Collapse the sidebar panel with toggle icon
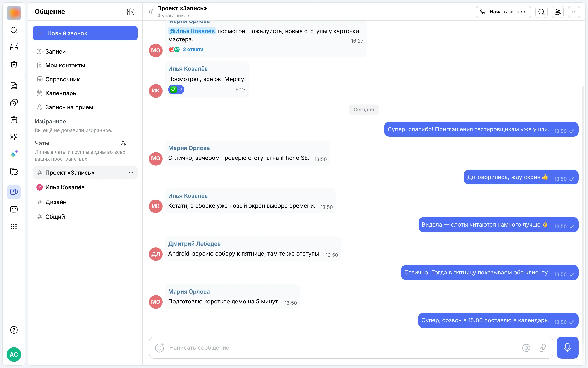This screenshot has width=588, height=368. click(130, 12)
